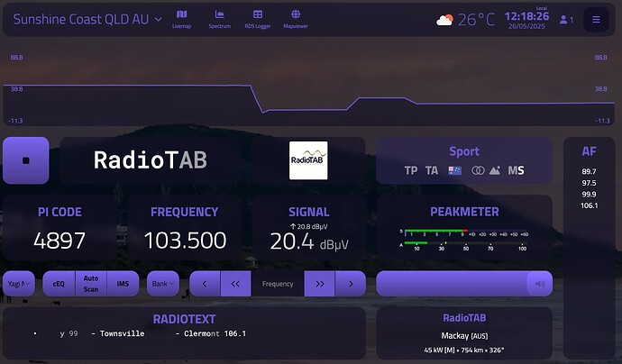The height and width of the screenshot is (364, 622).
Task: Click the Australian flag icon
Action: [454, 170]
